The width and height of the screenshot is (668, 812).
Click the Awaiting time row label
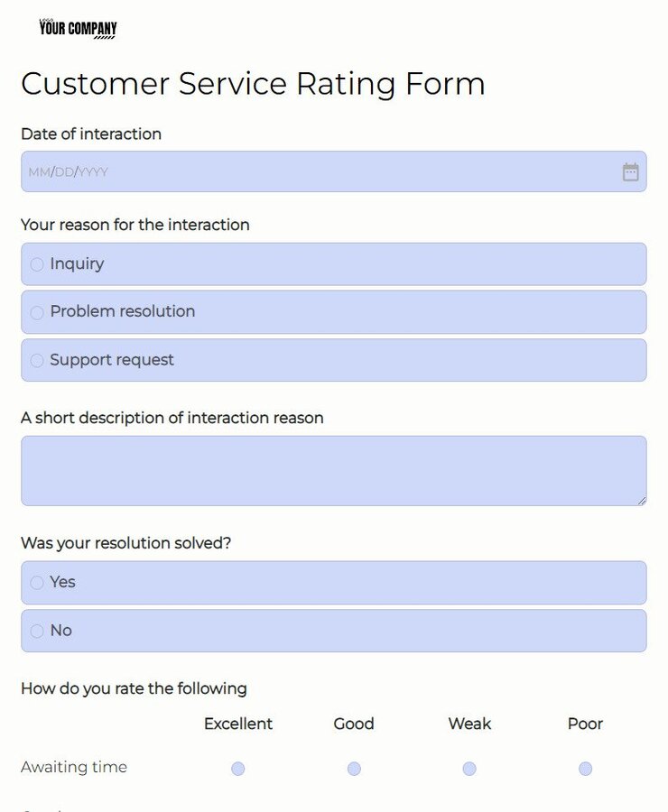[73, 767]
